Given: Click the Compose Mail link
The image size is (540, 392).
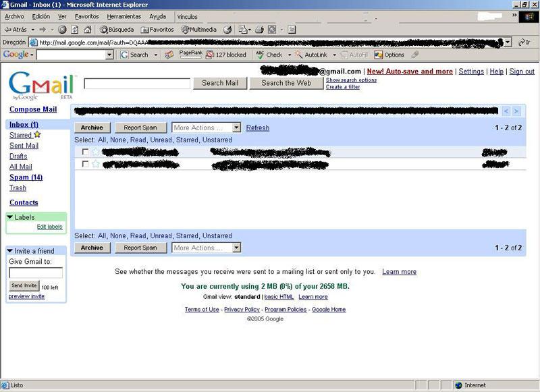Looking at the screenshot, I should 33,109.
